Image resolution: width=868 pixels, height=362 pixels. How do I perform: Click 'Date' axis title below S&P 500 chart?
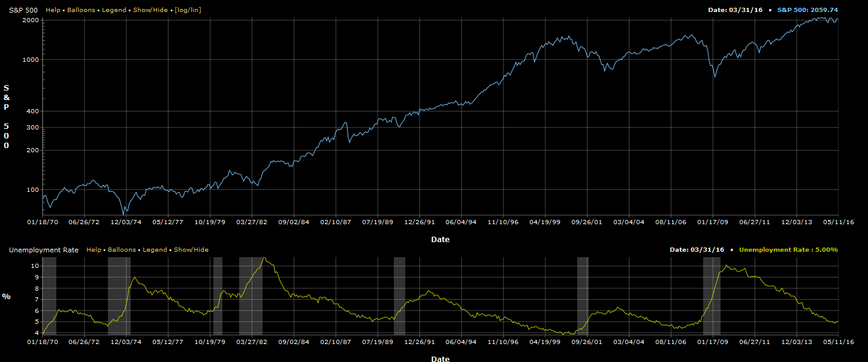[440, 239]
